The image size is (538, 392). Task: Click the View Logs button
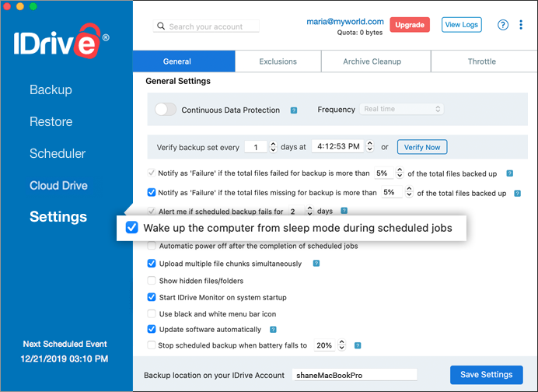coord(462,25)
